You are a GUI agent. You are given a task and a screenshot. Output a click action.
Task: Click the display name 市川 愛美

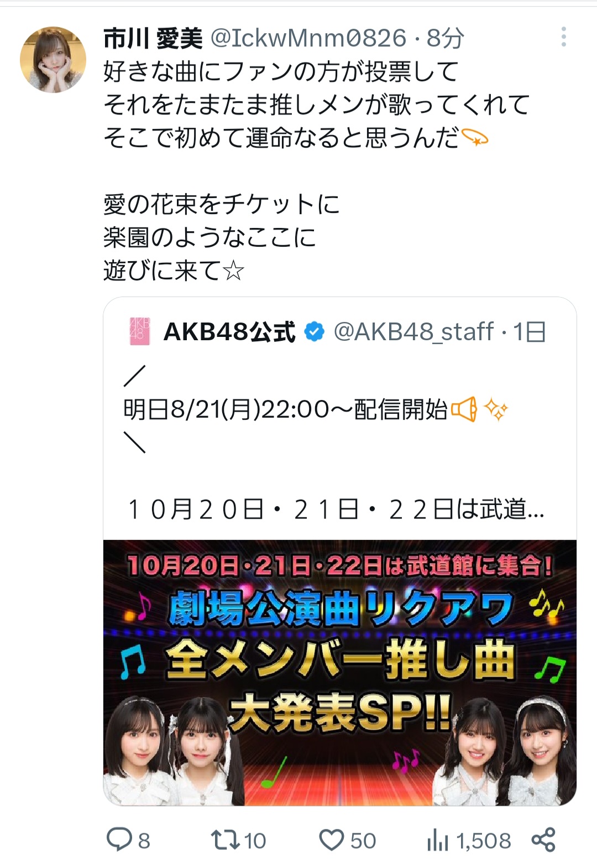(x=153, y=38)
